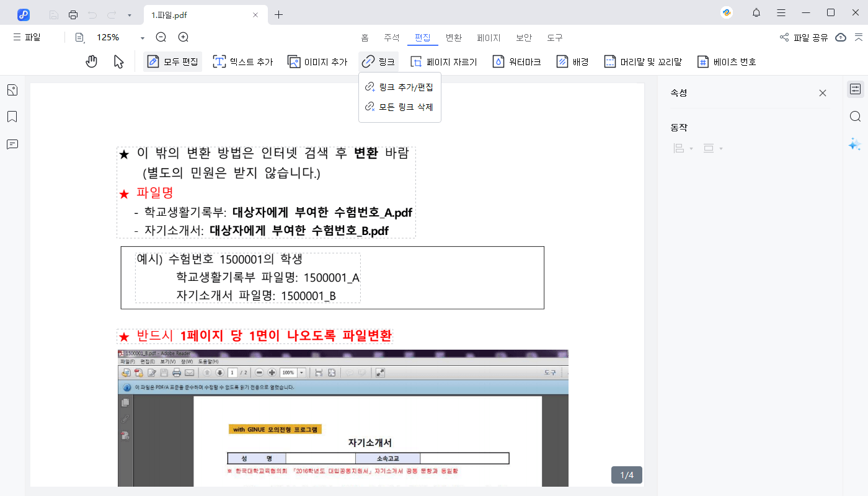Open a new tab with plus button
The image size is (868, 496).
tap(279, 15)
